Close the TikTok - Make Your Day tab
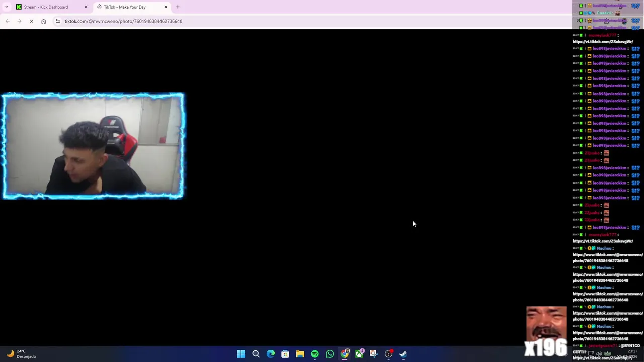The height and width of the screenshot is (362, 644). [166, 7]
